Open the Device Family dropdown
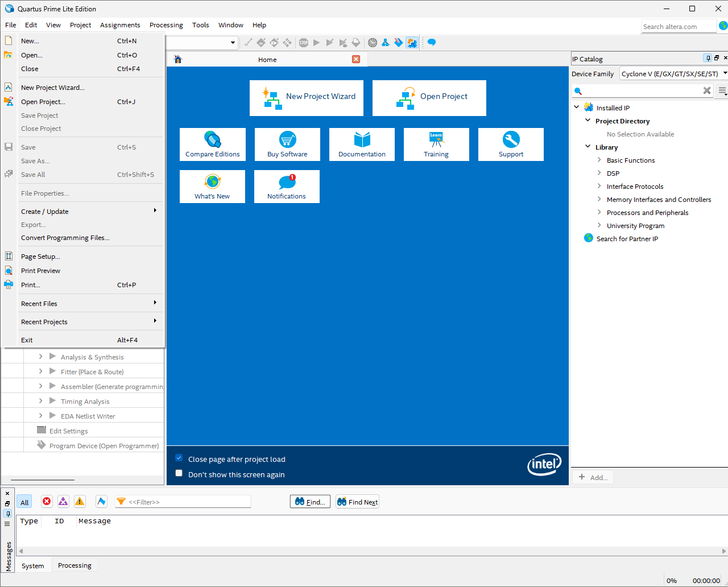728x587 pixels. pos(673,74)
